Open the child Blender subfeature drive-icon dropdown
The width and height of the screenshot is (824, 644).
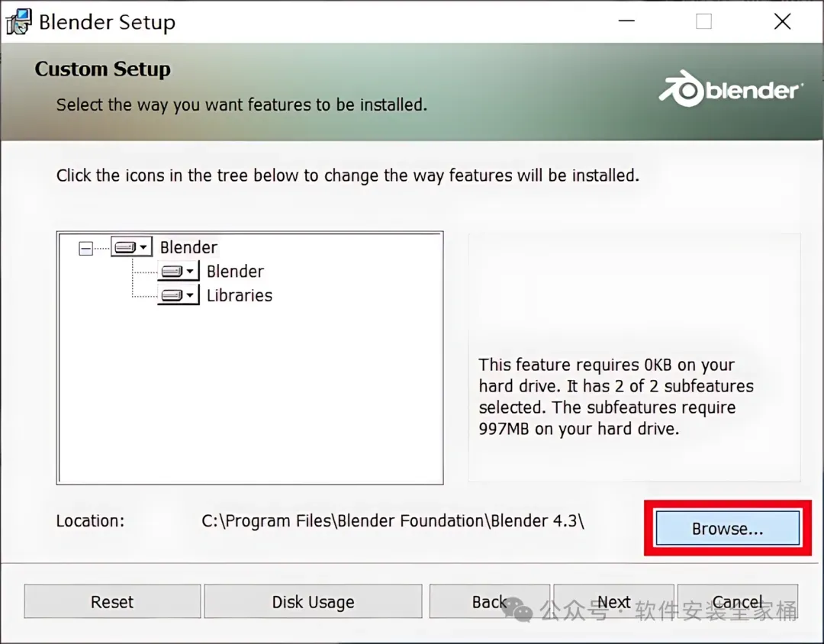pyautogui.click(x=178, y=272)
